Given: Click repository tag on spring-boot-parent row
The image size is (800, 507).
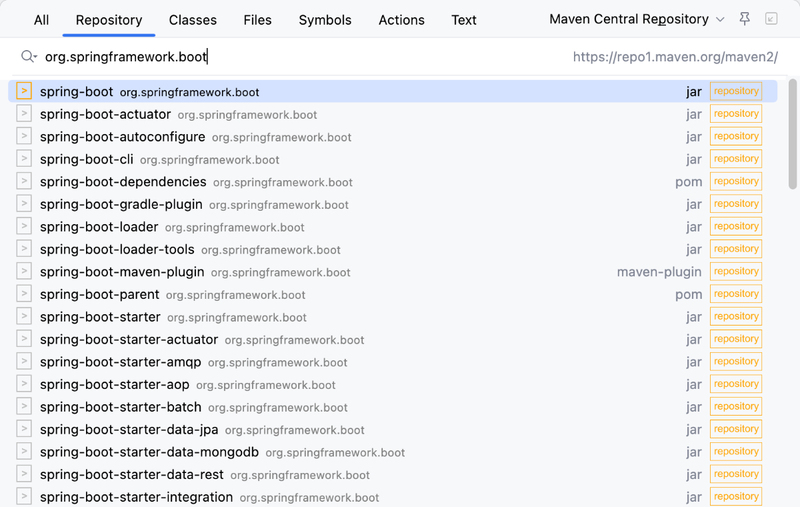Looking at the screenshot, I should tap(736, 294).
